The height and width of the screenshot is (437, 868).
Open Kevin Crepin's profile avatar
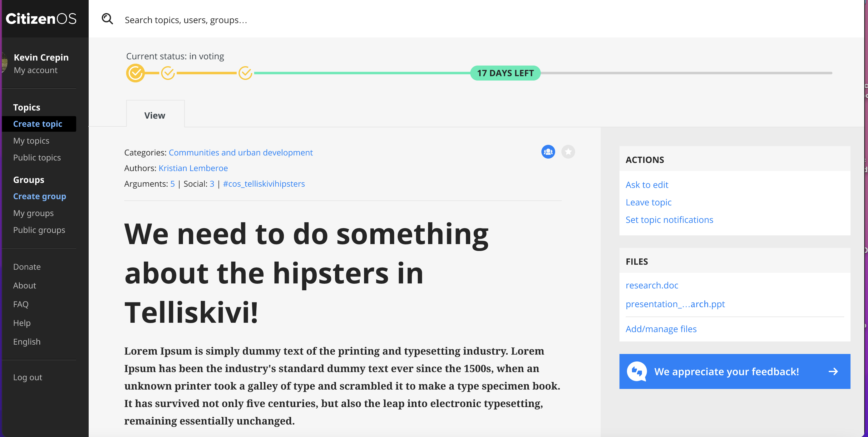pos(4,62)
